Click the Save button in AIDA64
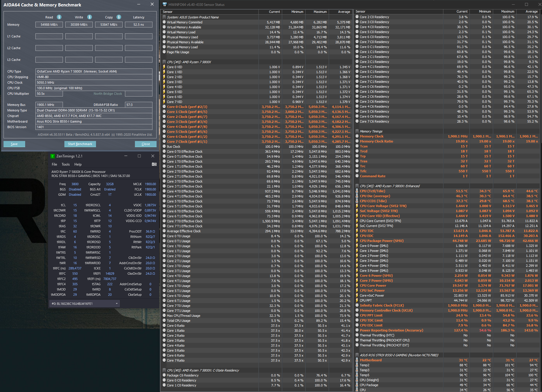The width and height of the screenshot is (542, 392). 14,144
